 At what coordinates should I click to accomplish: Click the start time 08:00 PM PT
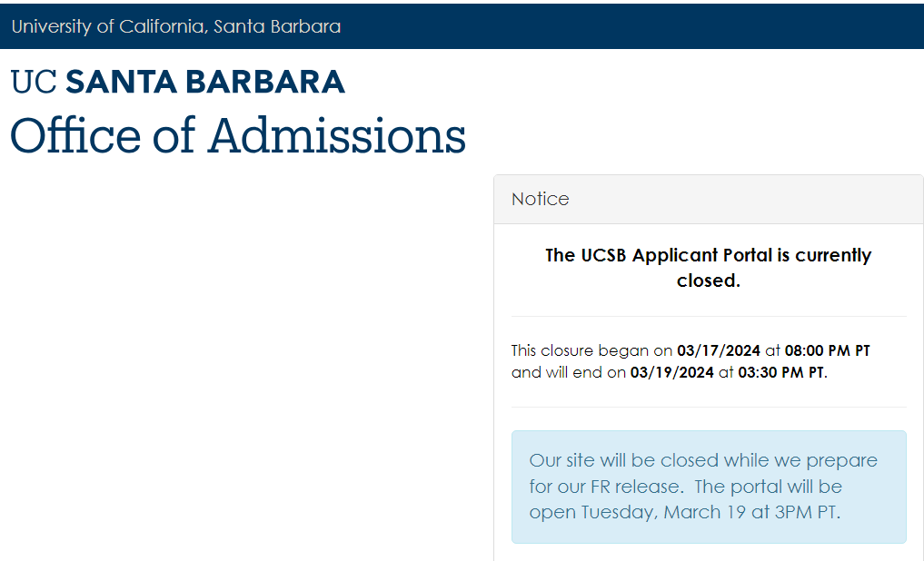(x=827, y=350)
